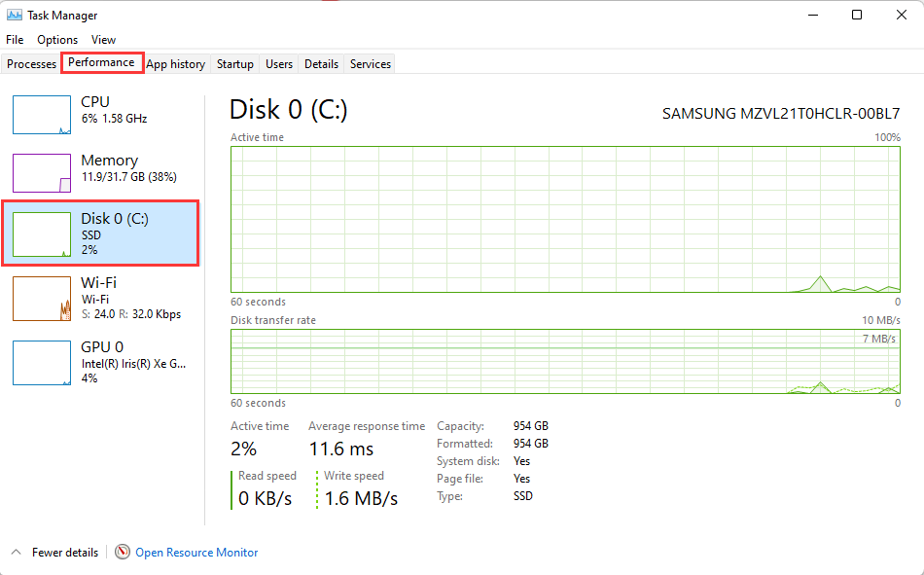The width and height of the screenshot is (924, 575).
Task: Open the Users tab
Action: click(279, 64)
